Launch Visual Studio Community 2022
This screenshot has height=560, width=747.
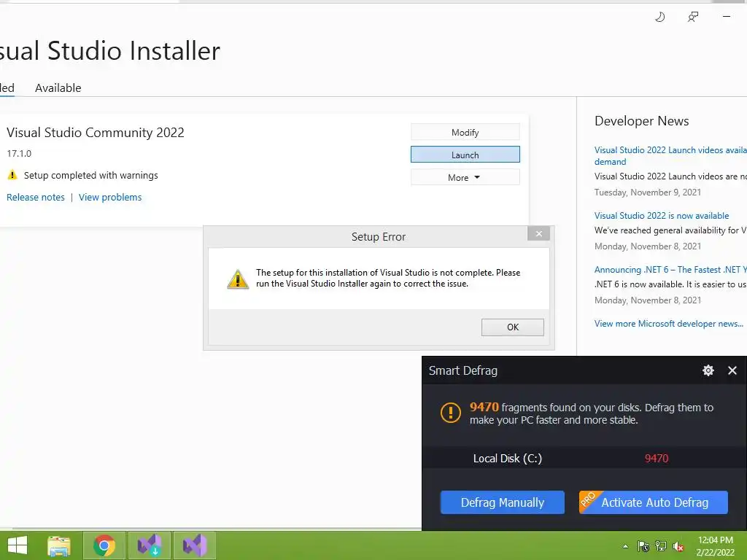pos(465,155)
